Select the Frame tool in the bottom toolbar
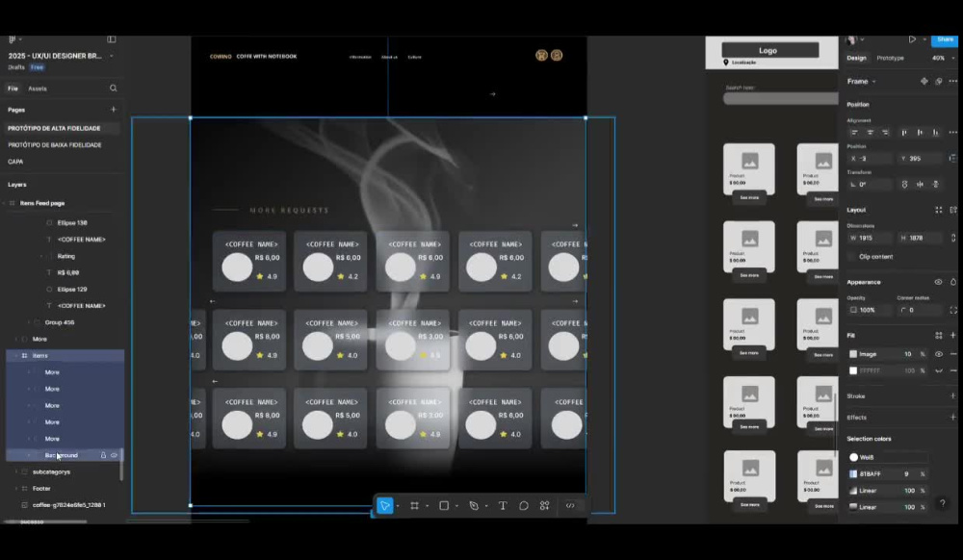Image resolution: width=963 pixels, height=560 pixels. [x=414, y=506]
